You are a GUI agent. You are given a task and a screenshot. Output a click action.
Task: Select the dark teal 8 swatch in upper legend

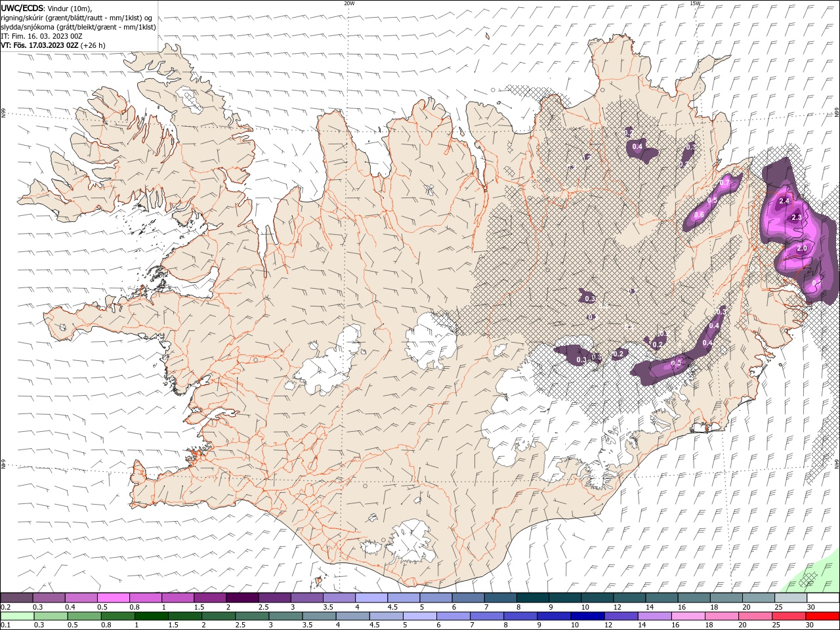coord(533,598)
